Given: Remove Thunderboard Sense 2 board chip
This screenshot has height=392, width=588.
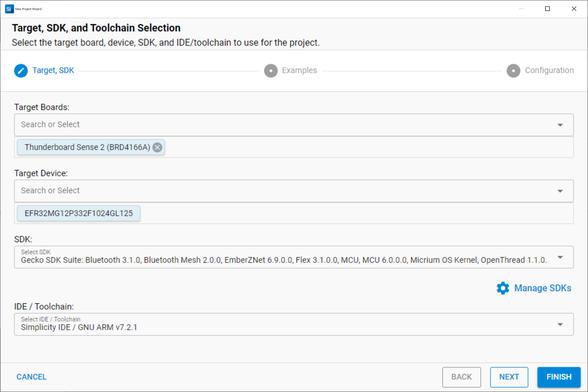Looking at the screenshot, I should tap(157, 147).
